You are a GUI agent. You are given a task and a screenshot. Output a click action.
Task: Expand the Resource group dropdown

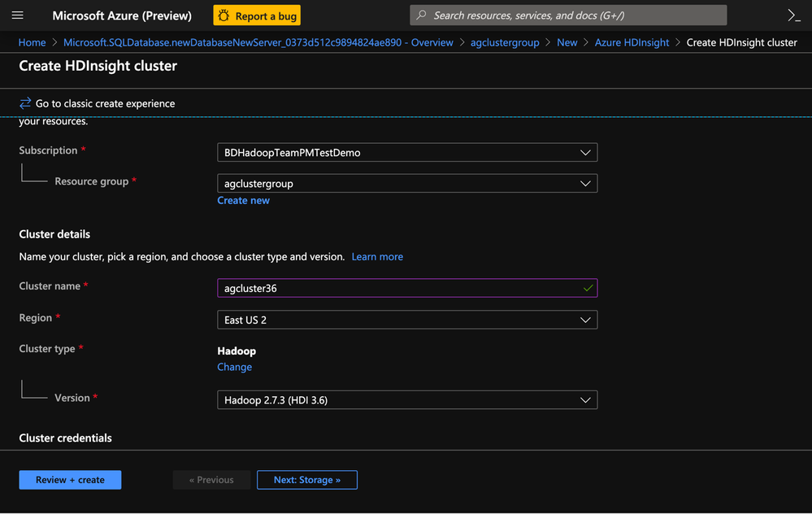pos(406,184)
